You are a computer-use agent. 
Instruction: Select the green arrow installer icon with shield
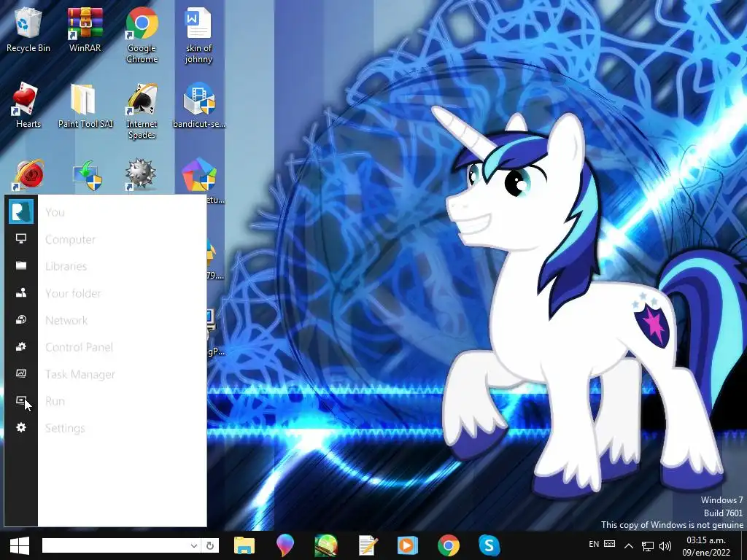coord(87,175)
